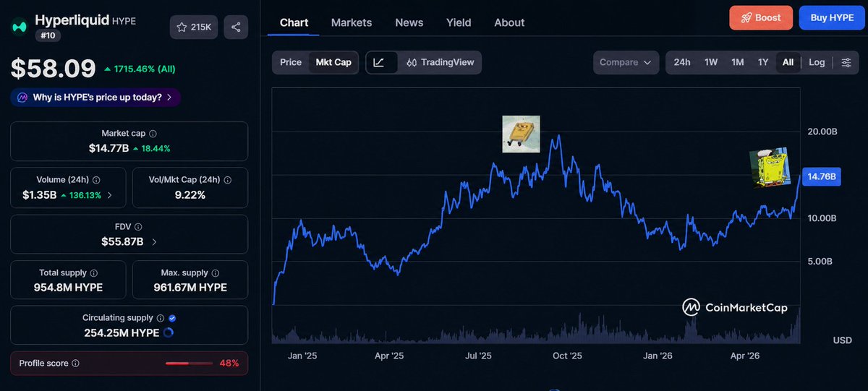The image size is (868, 391).
Task: Open the Profile score info icon
Action: pos(76,364)
